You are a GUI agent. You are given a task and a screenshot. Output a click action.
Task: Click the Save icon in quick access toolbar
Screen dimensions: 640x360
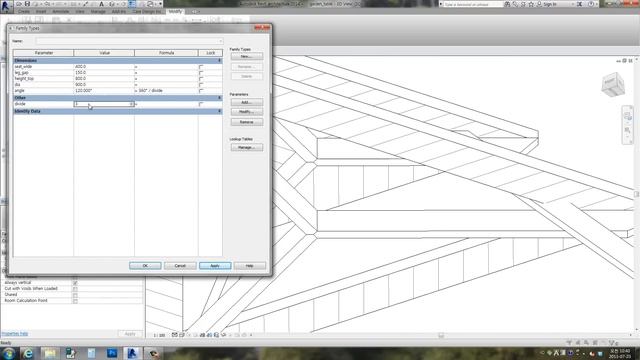coord(27,4)
